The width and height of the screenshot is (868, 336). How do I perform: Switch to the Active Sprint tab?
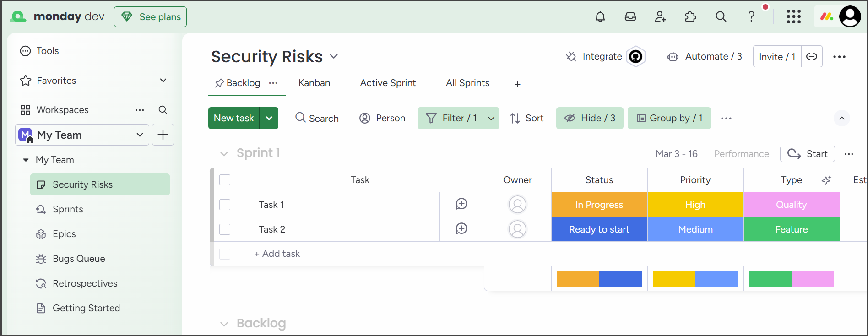[388, 83]
